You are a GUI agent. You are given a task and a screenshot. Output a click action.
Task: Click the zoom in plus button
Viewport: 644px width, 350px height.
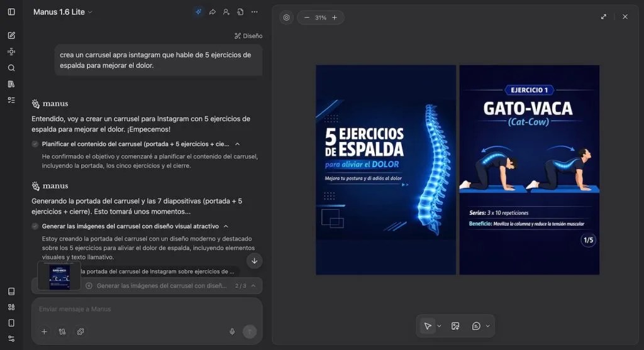[x=335, y=18]
